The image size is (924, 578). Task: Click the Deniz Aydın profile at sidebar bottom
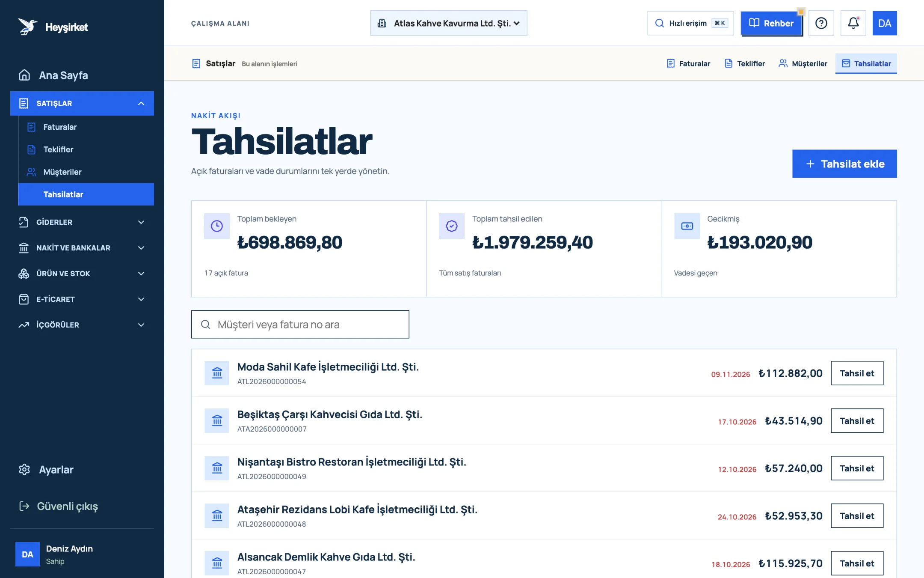pyautogui.click(x=82, y=554)
